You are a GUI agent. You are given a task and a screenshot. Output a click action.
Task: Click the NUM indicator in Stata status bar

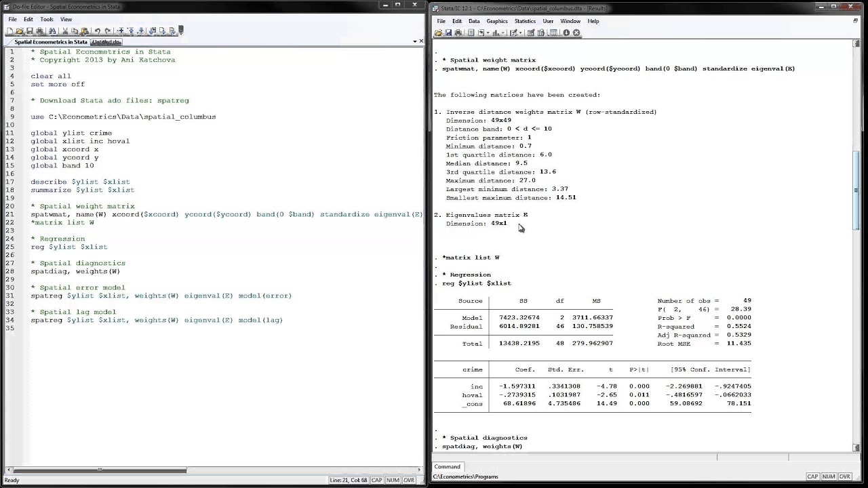(x=829, y=476)
